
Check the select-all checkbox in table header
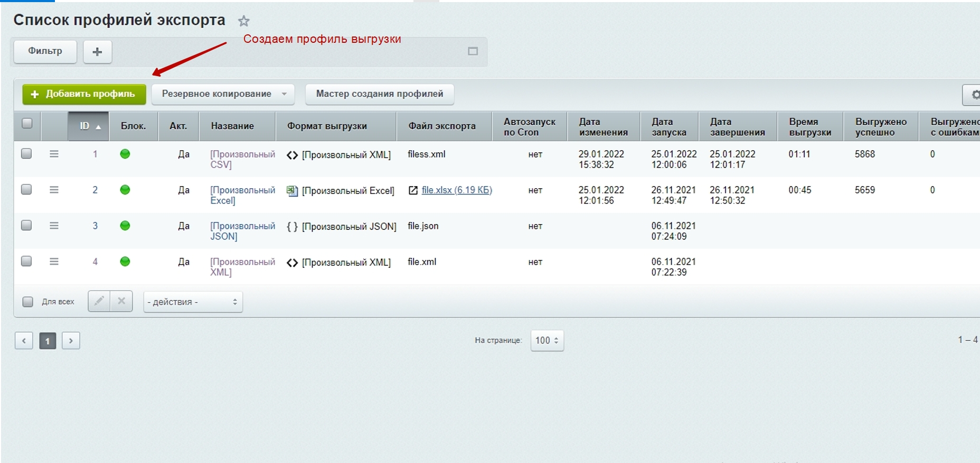[27, 124]
